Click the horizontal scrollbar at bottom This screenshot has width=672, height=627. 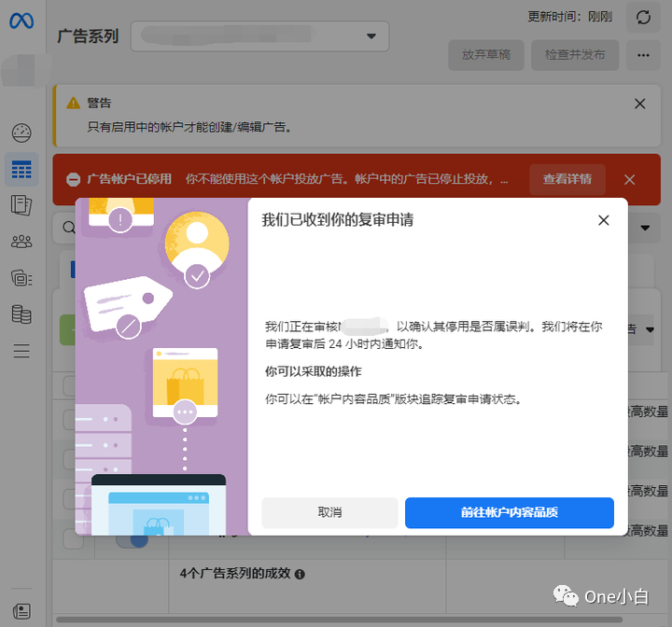(339, 620)
